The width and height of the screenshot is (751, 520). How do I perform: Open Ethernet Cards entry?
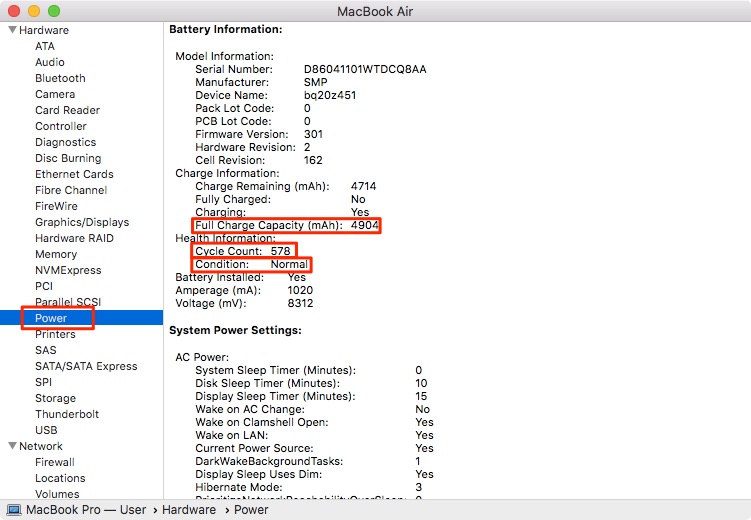pos(74,174)
